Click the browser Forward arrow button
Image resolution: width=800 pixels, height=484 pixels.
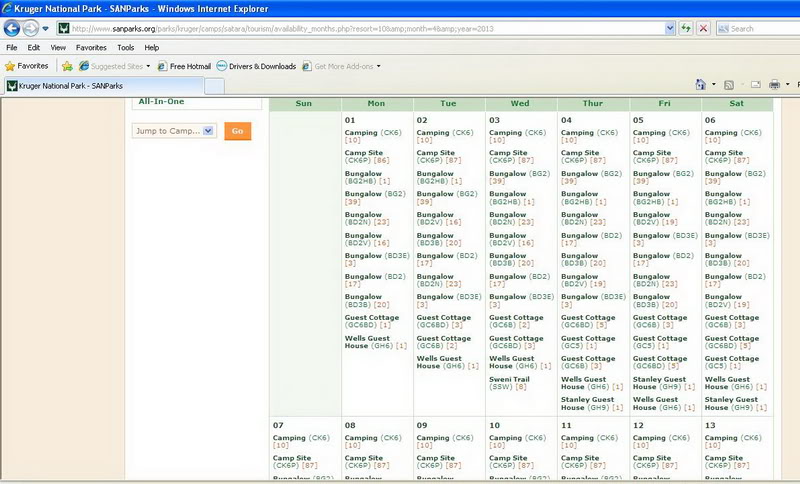coord(31,29)
